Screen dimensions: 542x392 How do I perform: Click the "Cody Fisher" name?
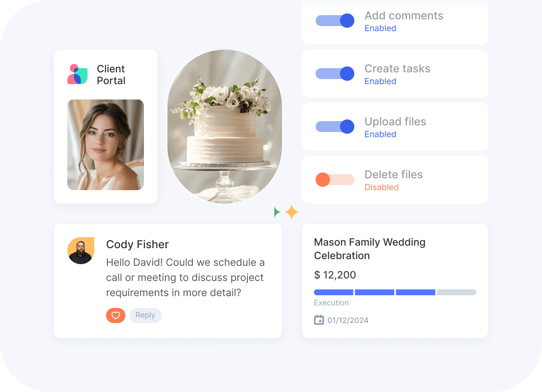[x=137, y=244]
